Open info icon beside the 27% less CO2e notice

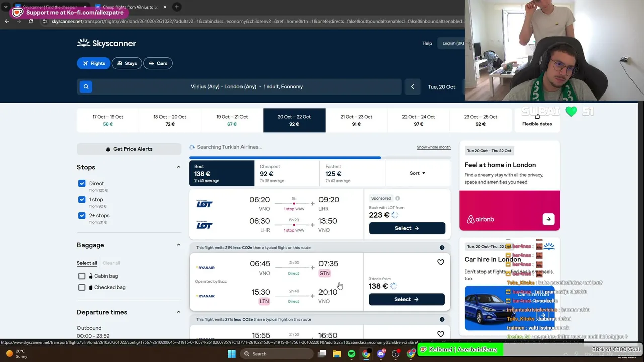click(x=442, y=319)
